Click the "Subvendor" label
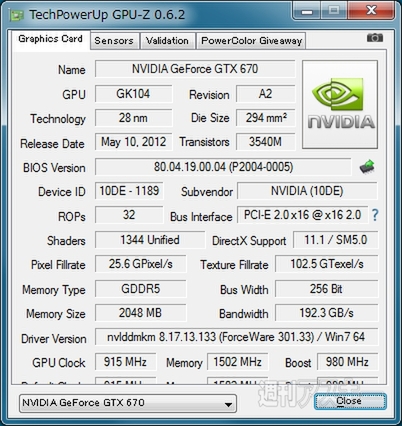Screen dimensions: 402x426 click(x=207, y=192)
